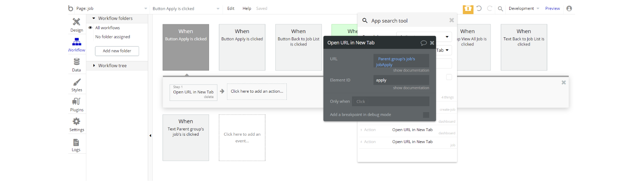Viewport: 644px width, 184px height.
Task: Open the Logs tab
Action: tap(76, 145)
